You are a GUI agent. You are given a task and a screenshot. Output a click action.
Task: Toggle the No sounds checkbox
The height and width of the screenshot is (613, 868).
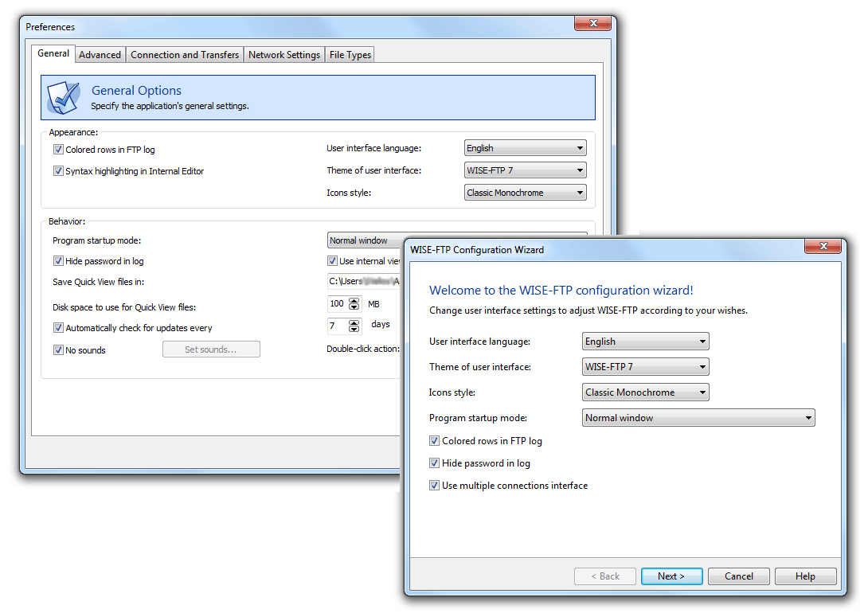[x=58, y=349]
